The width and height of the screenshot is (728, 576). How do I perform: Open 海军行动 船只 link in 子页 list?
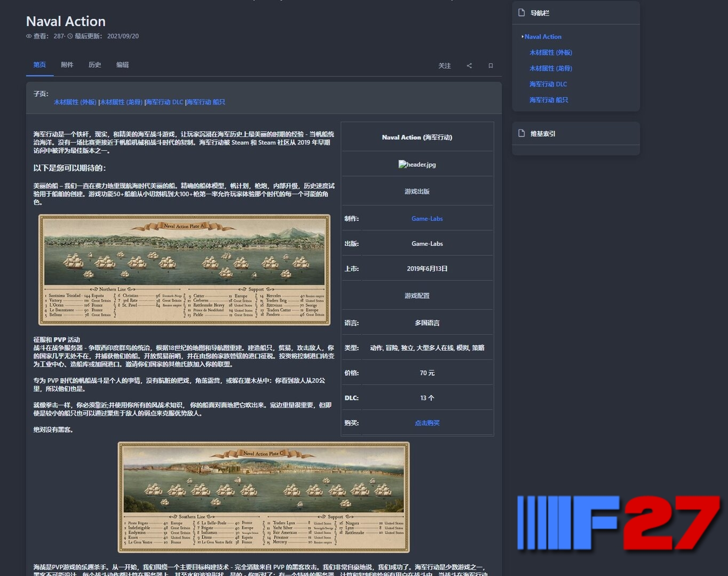pyautogui.click(x=206, y=102)
